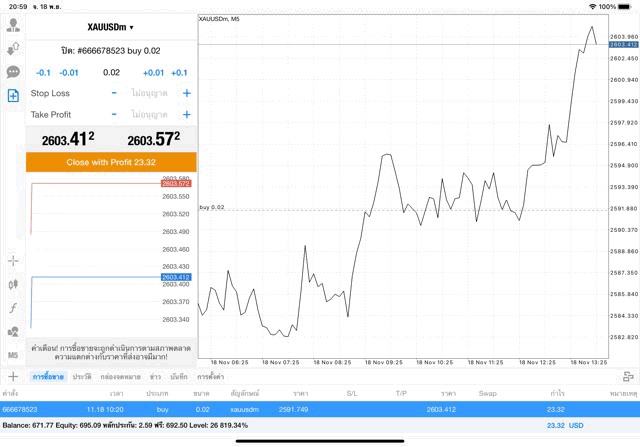The image size is (640, 447).
Task: Decrease the Take Profit with minus
Action: [114, 115]
